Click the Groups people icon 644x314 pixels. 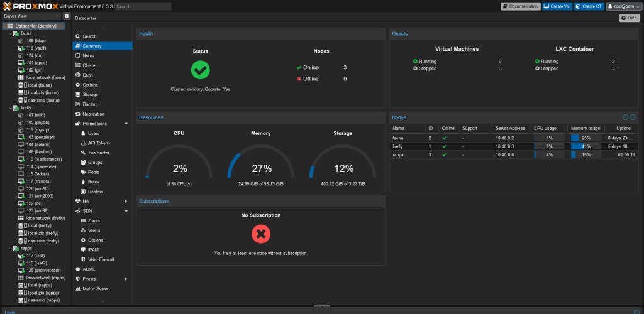[84, 162]
